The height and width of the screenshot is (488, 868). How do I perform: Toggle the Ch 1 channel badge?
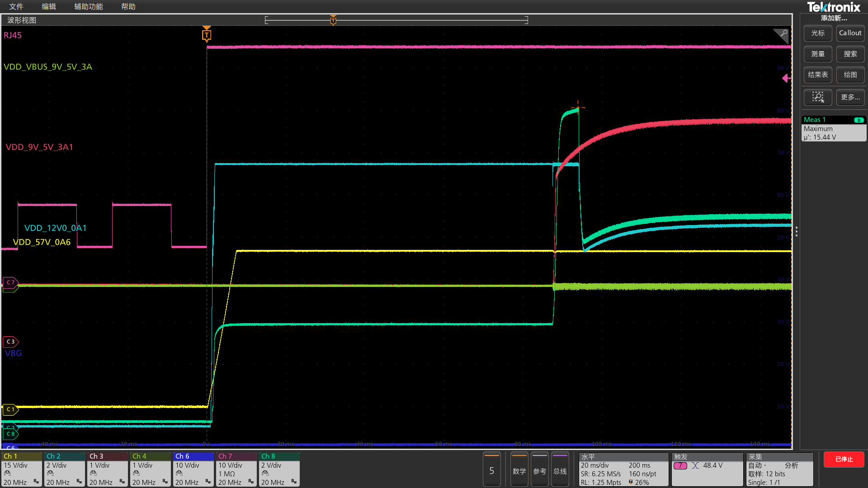(21, 469)
